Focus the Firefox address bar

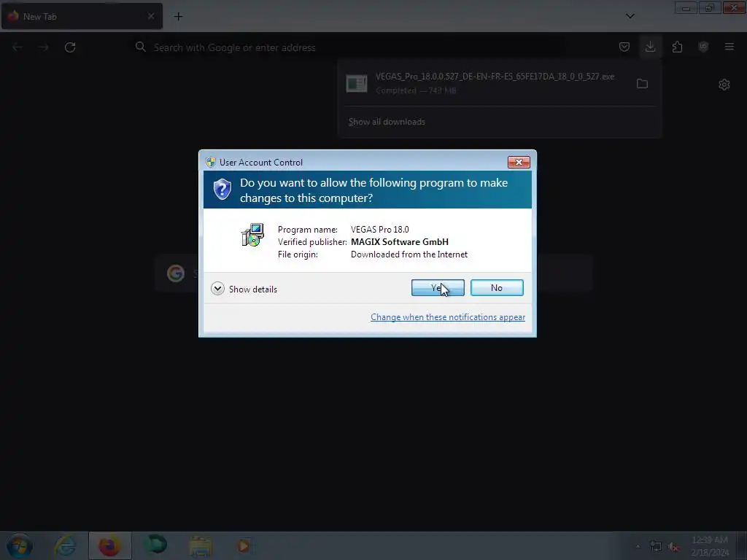pos(348,47)
